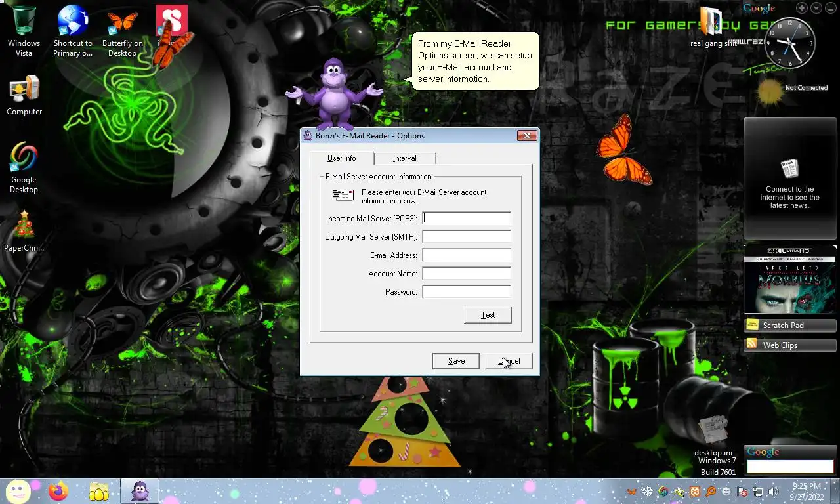Image resolution: width=840 pixels, height=504 pixels.
Task: Click the Incoming Mail Server (POP3) field
Action: [467, 218]
